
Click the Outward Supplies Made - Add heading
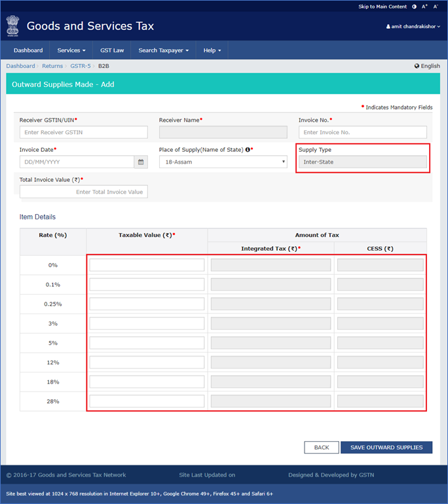pyautogui.click(x=63, y=84)
